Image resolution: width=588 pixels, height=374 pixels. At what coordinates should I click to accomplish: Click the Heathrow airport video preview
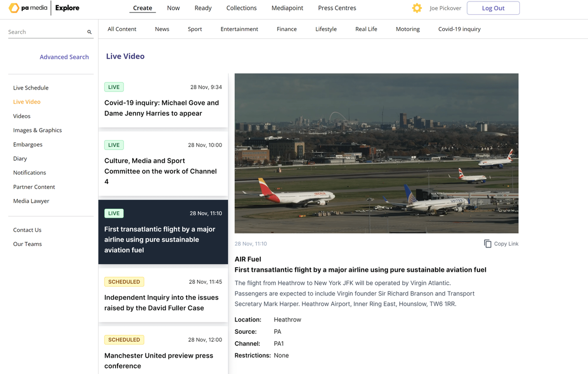click(x=376, y=153)
